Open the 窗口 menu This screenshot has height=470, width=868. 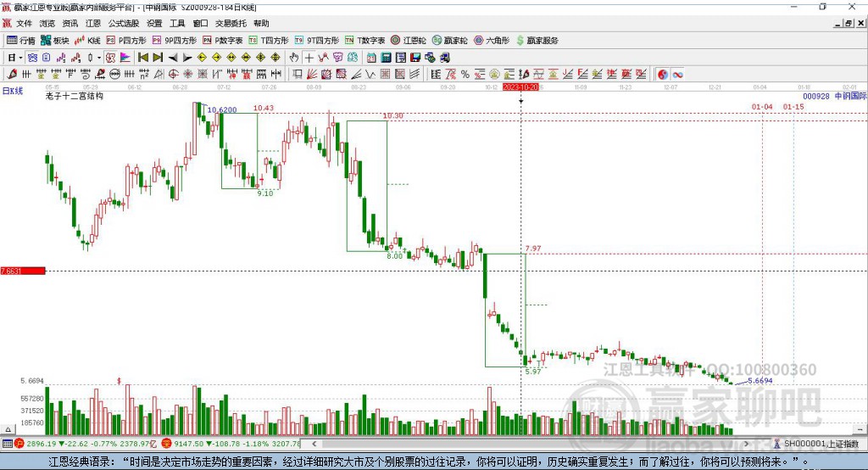coord(200,23)
